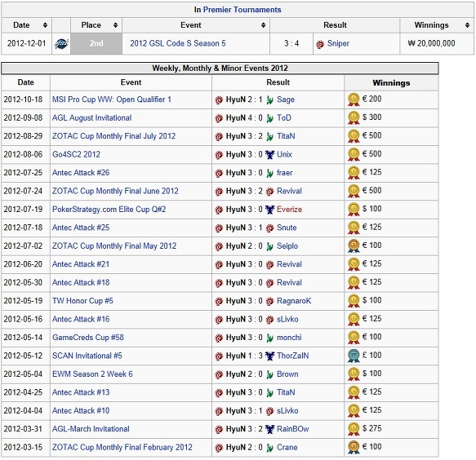Click the gold medal icon in the MSI Pro Cup row
Screen dimensions: 476x460
point(354,100)
